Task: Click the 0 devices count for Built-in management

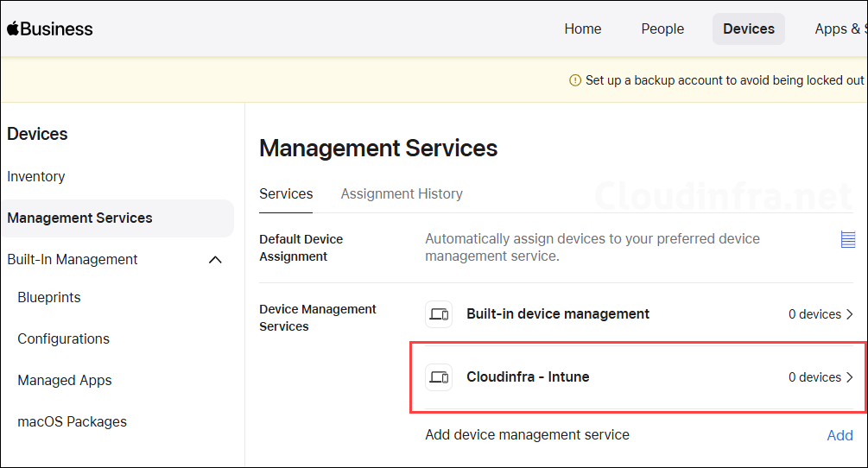Action: click(x=814, y=314)
